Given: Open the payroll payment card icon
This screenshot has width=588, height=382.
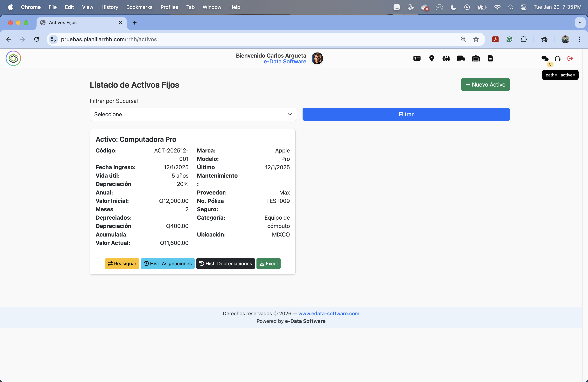Looking at the screenshot, I should tap(417, 58).
